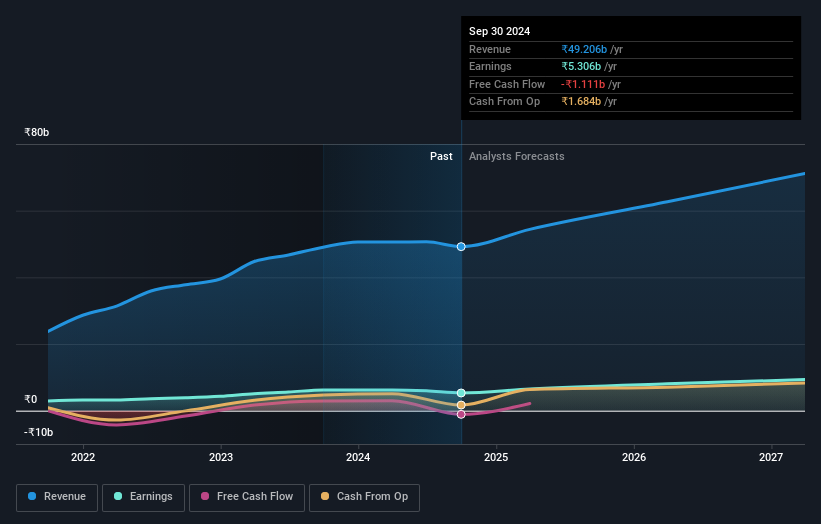Image resolution: width=821 pixels, height=524 pixels.
Task: Click the ₹0 y-axis label
Action: click(30, 399)
